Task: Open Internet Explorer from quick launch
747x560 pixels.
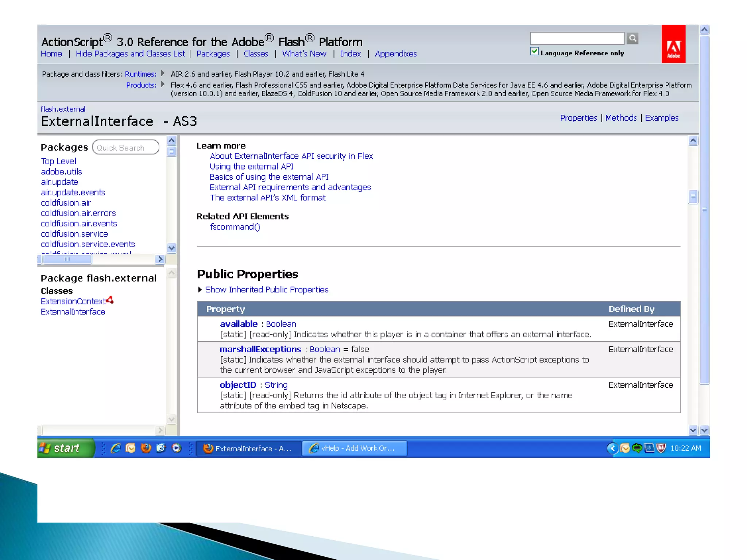Action: click(116, 448)
